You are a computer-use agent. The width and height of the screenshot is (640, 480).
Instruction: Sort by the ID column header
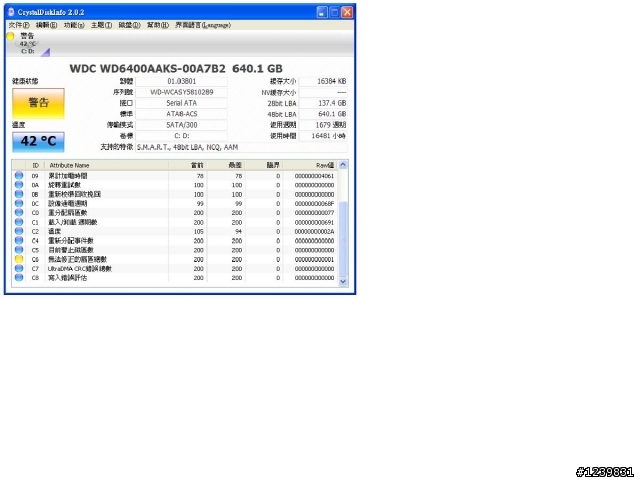(x=36, y=165)
